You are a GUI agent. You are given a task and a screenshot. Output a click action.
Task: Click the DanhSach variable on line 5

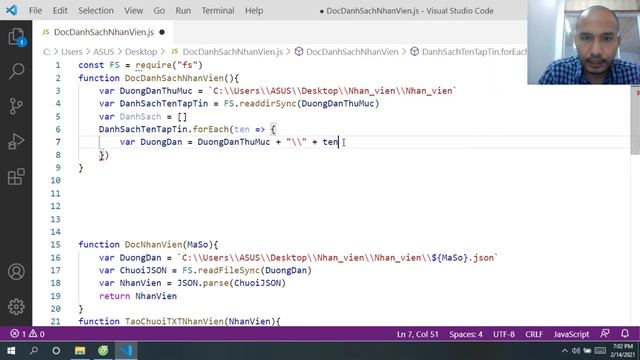[140, 116]
